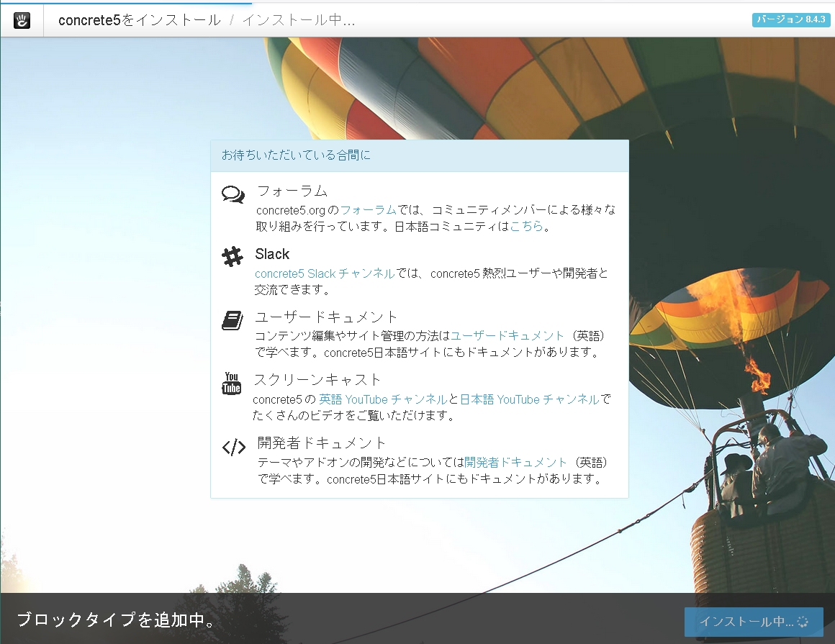The height and width of the screenshot is (644, 835).
Task: Click the 開発者ドキュメント heading
Action: 322,443
